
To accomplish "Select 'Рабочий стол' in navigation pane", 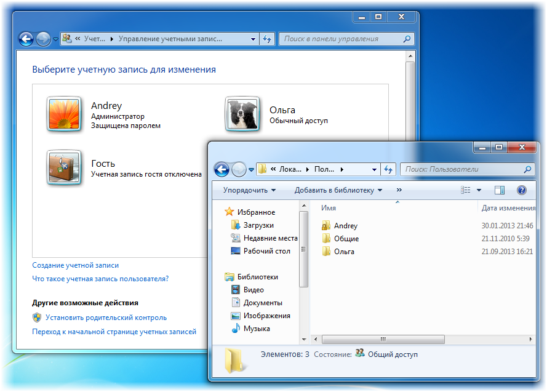I will point(267,251).
